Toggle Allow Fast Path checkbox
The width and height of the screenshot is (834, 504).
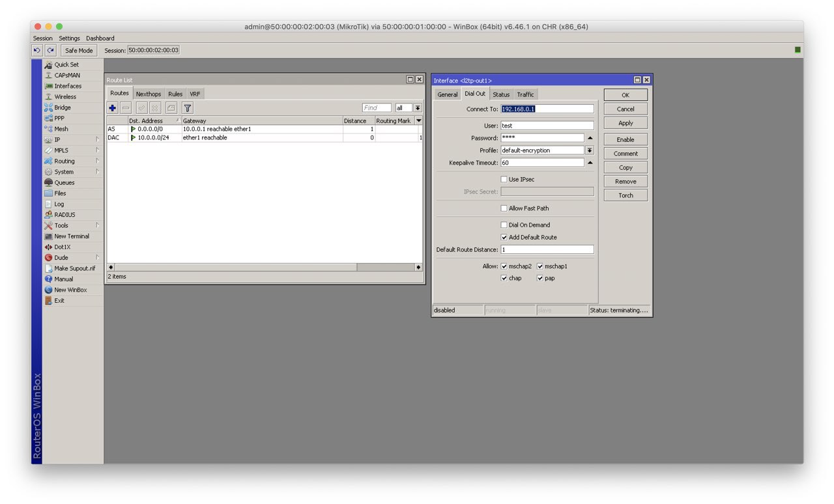(x=504, y=208)
